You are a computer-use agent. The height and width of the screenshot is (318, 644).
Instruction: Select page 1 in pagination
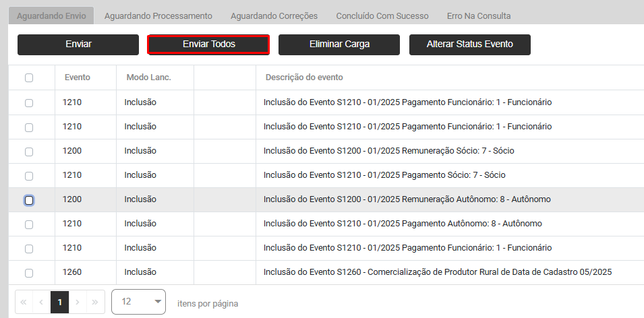(60, 303)
